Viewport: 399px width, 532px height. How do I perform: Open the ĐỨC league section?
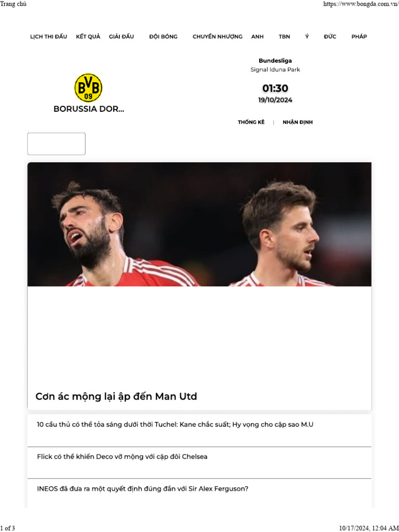(330, 37)
